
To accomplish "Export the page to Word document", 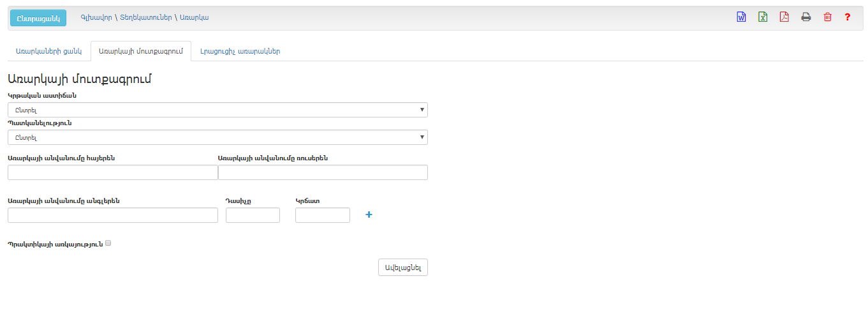I will pos(741,17).
